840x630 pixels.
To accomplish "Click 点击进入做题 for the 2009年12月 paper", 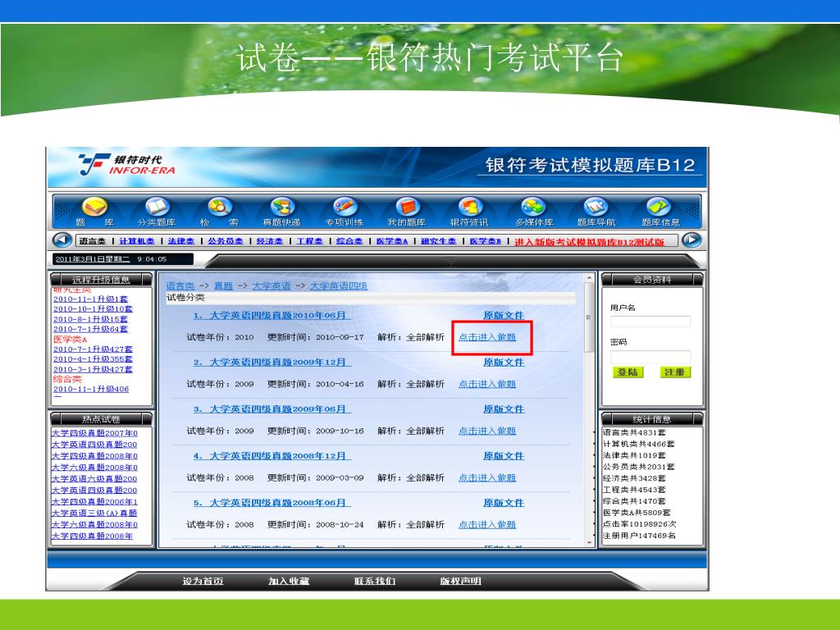I will [x=487, y=384].
